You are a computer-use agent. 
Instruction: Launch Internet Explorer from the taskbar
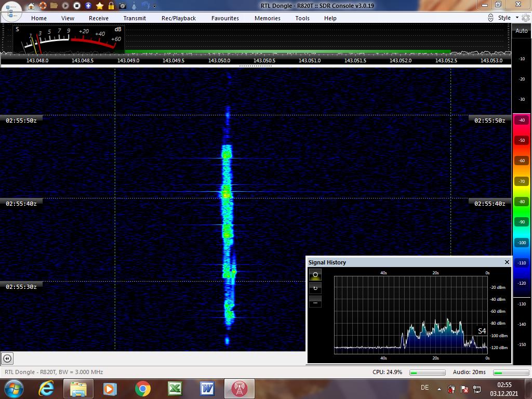[x=46, y=389]
